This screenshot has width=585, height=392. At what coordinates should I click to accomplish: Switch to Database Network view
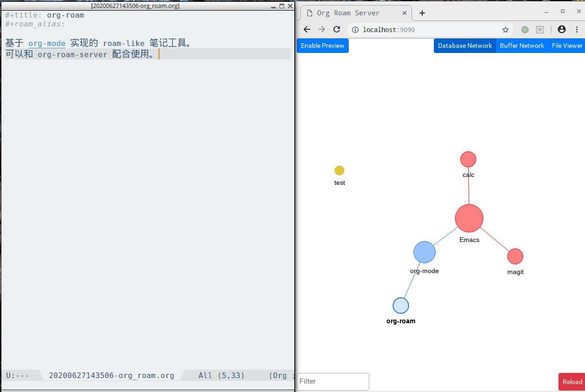[x=465, y=46]
